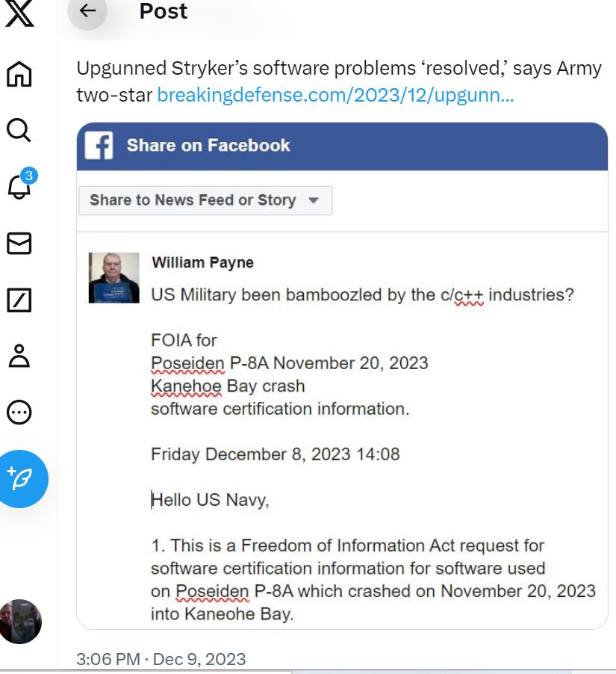Show More options circle icon
The width and height of the screenshot is (616, 674).
pos(19,412)
